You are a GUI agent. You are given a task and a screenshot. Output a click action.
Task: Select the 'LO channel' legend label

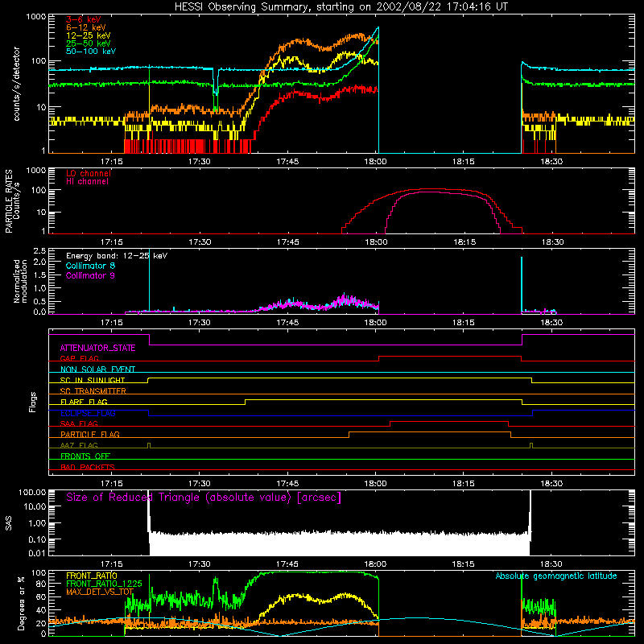pyautogui.click(x=89, y=173)
